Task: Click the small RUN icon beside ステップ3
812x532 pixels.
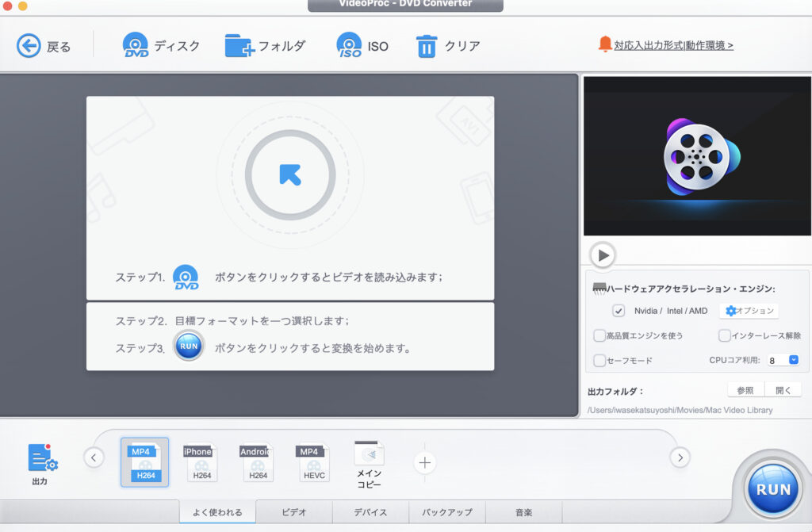Action: click(189, 346)
